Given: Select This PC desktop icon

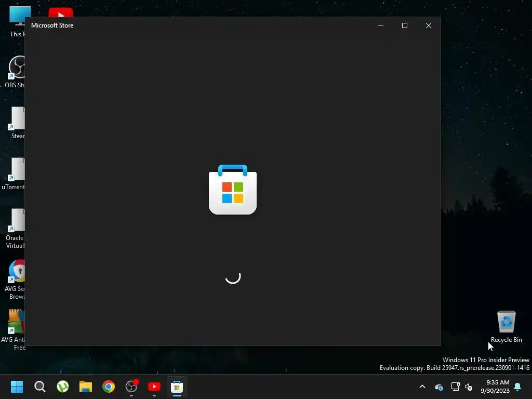Looking at the screenshot, I should click(x=16, y=22).
